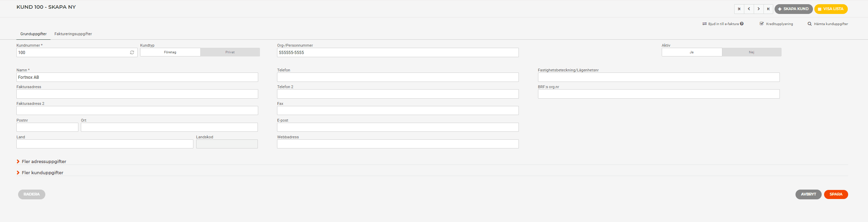The image size is (868, 222).
Task: Set Aktiv to Nej
Action: 752,52
